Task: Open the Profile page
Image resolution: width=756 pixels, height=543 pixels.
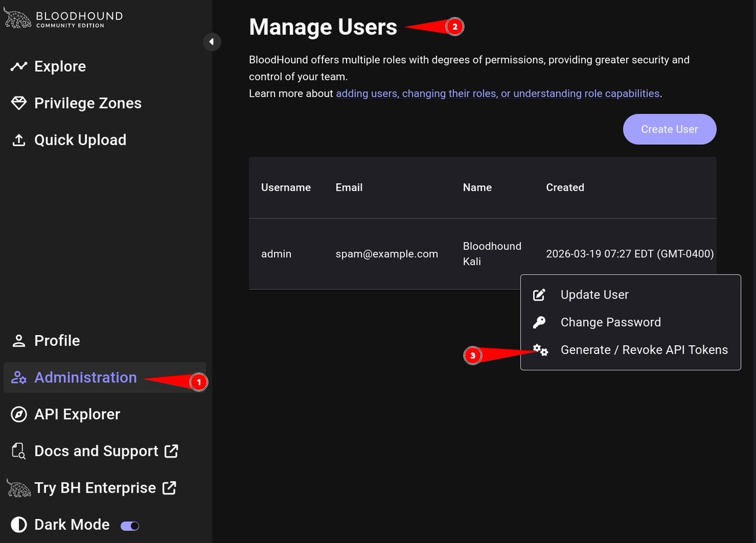Action: (57, 341)
